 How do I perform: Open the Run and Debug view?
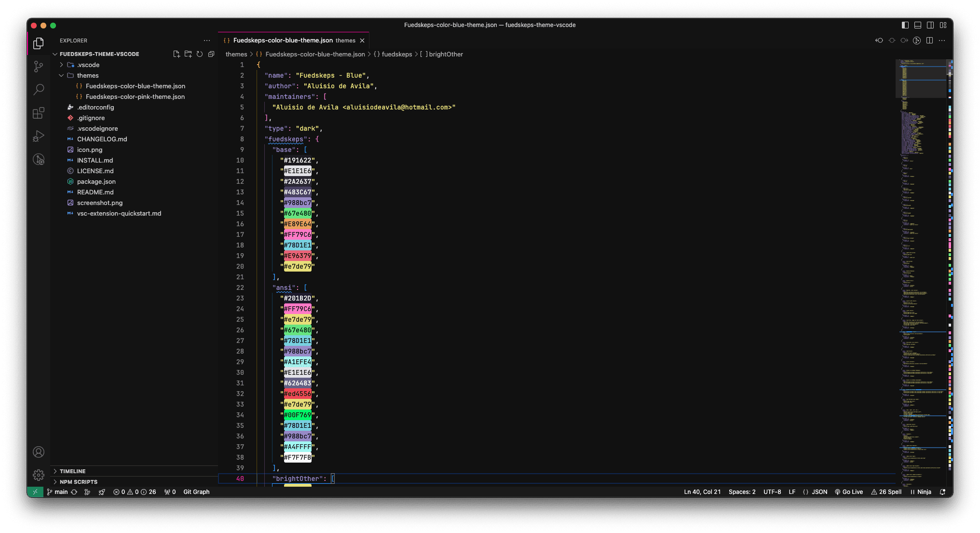pyautogui.click(x=39, y=136)
